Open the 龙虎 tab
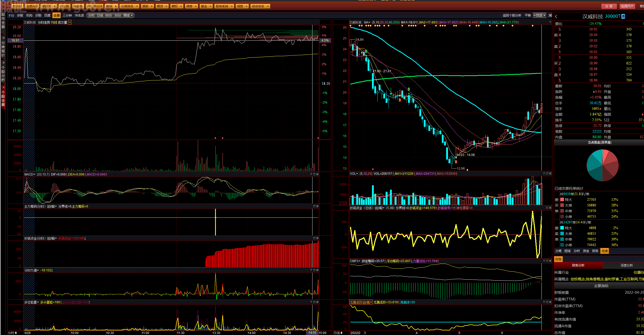 tap(605, 251)
